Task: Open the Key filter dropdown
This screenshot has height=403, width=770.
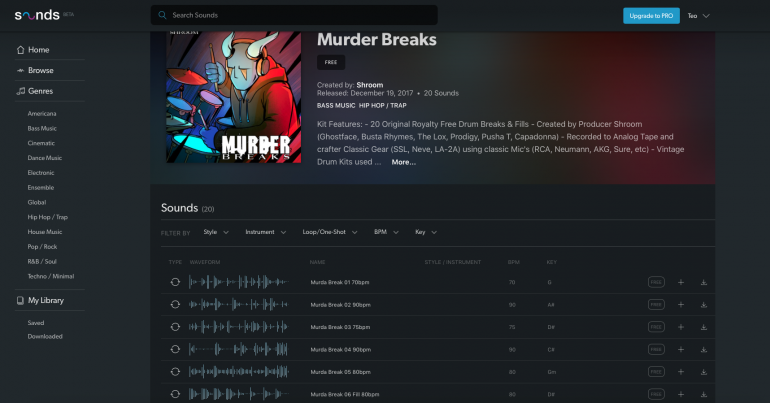Action: [426, 232]
